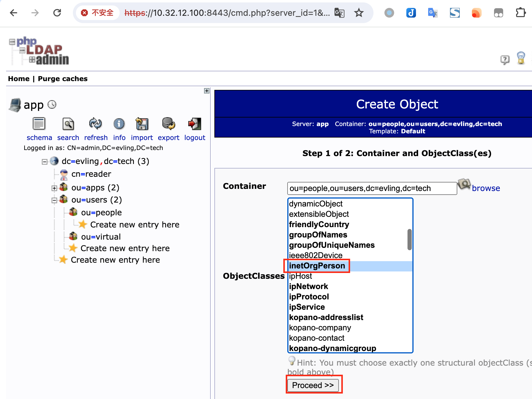Open ou=apps (2) entry
Screen dimensions: 532x399
95,188
